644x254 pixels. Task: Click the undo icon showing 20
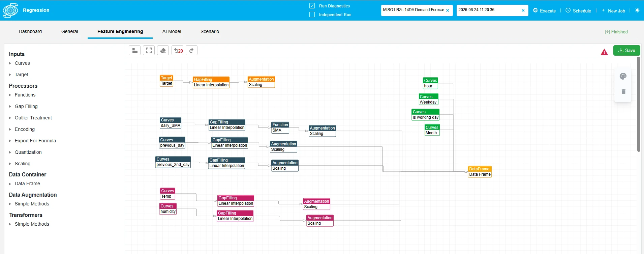178,51
